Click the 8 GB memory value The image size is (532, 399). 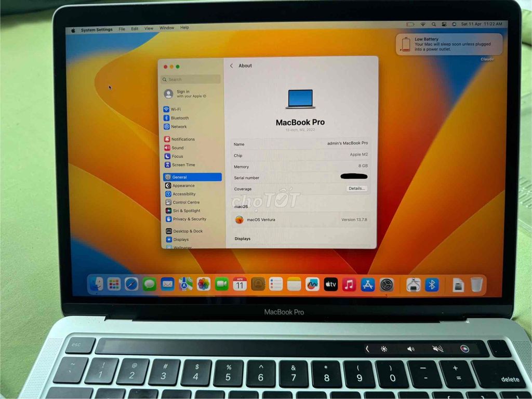click(363, 166)
